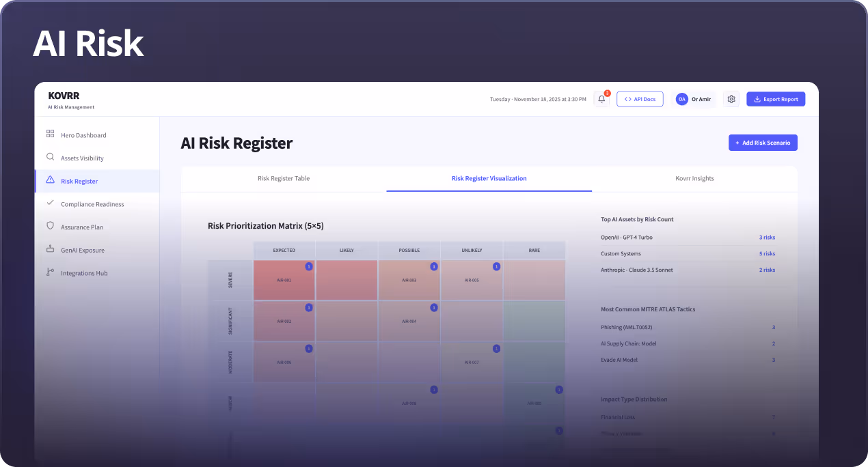This screenshot has width=868, height=467.
Task: Click the RARE column header
Action: tap(534, 251)
